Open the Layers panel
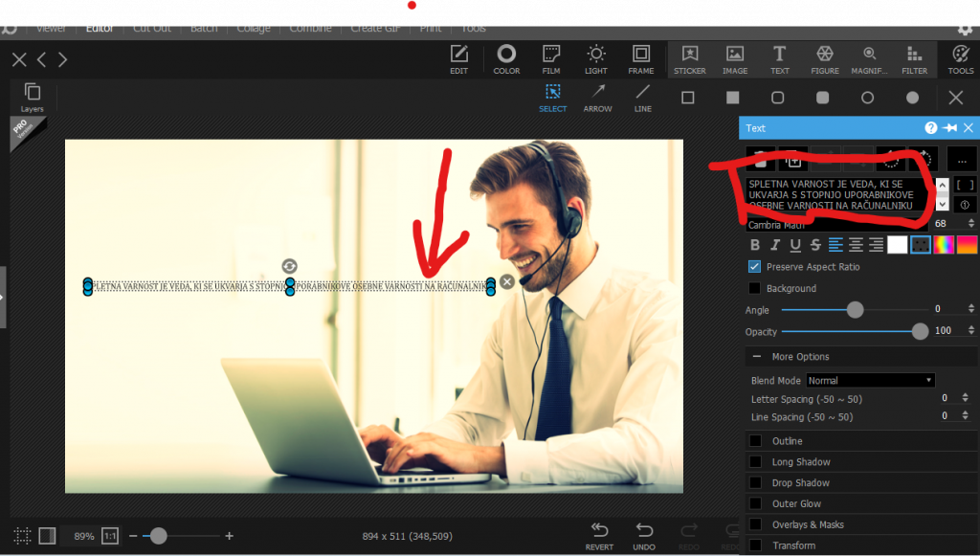Viewport: 980px width, 556px height. (32, 98)
